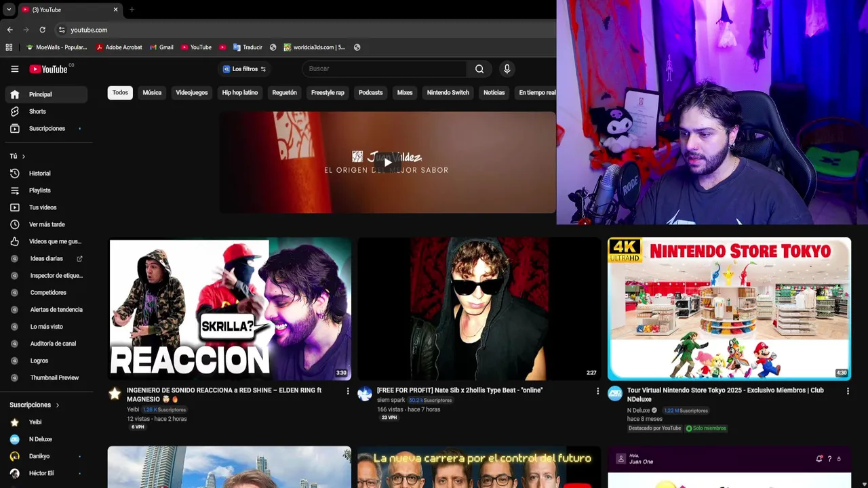Go back with browser back arrow
This screenshot has height=488, width=868.
point(9,30)
